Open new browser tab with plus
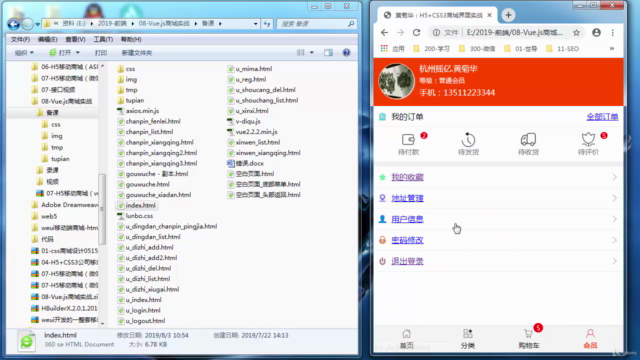Screen dimensions: 640x360 tap(508, 15)
